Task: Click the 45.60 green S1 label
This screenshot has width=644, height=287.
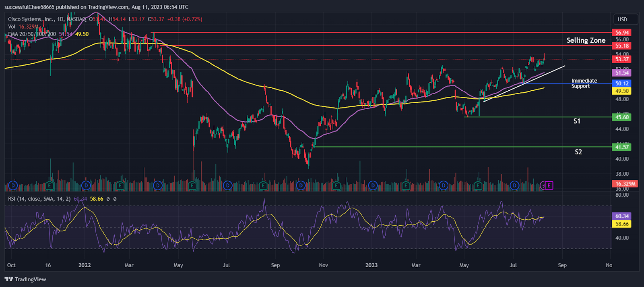Action: click(x=622, y=117)
